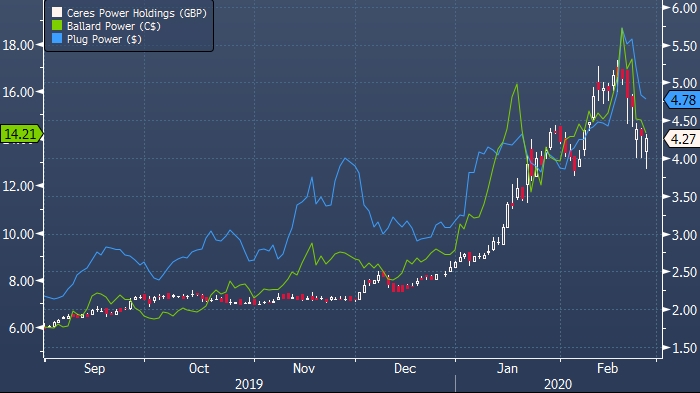Viewport: 700px width, 393px height.
Task: Click the 5.50 right axis label
Action: pyautogui.click(x=684, y=46)
